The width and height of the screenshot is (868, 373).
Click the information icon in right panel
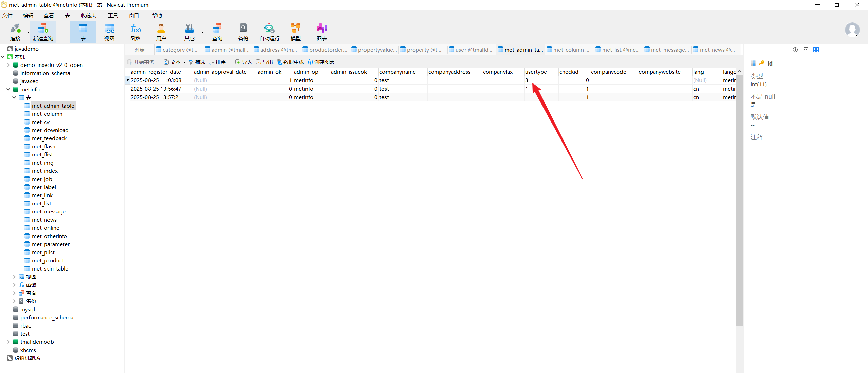click(x=795, y=50)
